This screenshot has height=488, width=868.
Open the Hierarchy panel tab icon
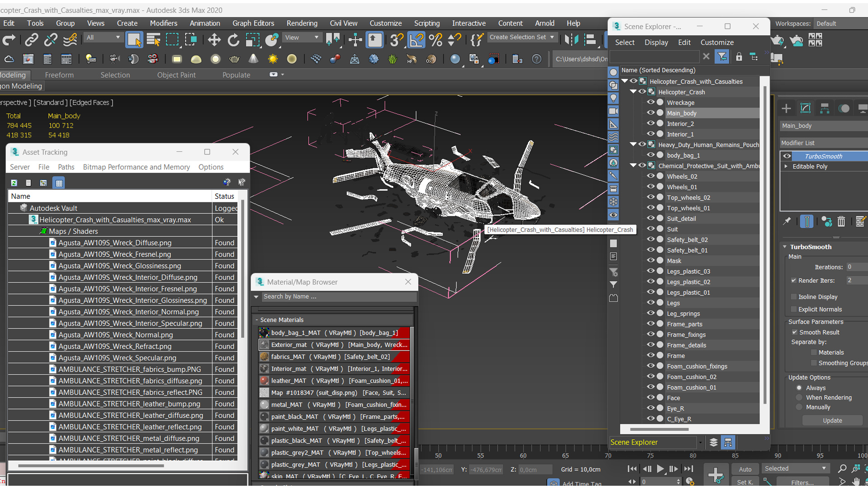point(825,108)
